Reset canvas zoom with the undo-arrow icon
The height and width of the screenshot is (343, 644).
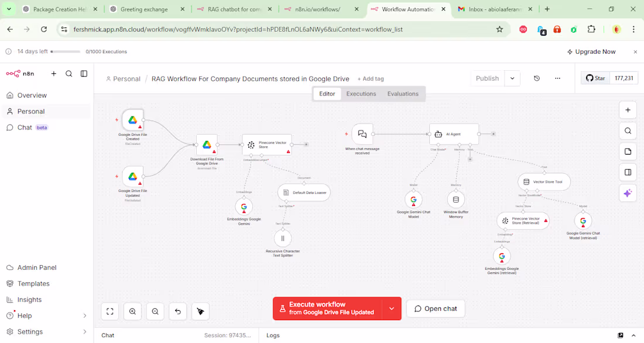[x=178, y=311]
